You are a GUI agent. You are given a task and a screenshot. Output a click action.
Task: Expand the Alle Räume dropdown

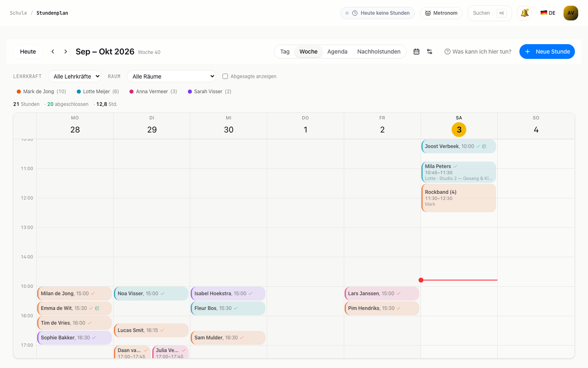(x=171, y=76)
